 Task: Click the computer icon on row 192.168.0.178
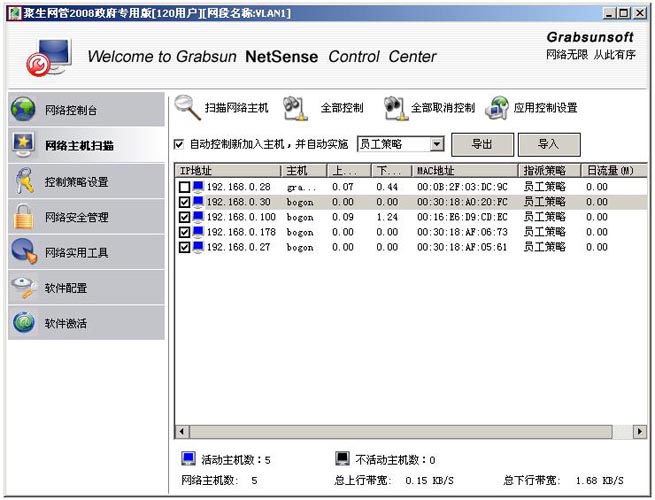pyautogui.click(x=198, y=232)
